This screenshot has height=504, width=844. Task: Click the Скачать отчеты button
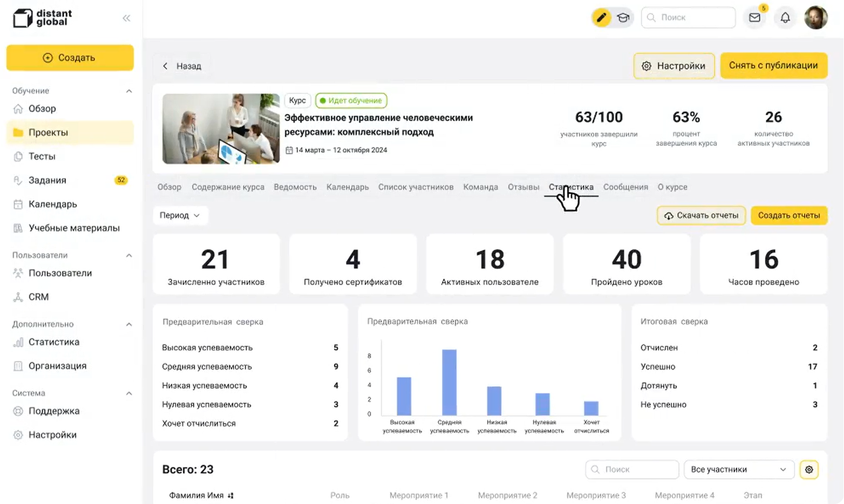tap(701, 216)
